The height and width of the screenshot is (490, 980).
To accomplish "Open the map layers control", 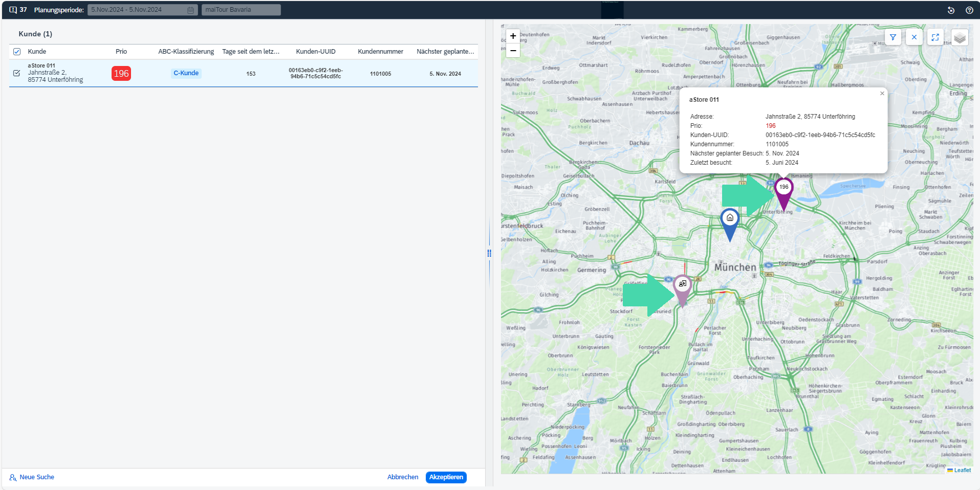I will click(x=960, y=37).
